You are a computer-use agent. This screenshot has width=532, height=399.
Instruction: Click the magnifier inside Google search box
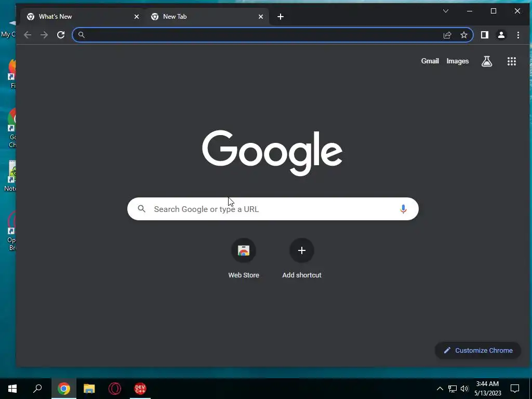click(x=142, y=209)
